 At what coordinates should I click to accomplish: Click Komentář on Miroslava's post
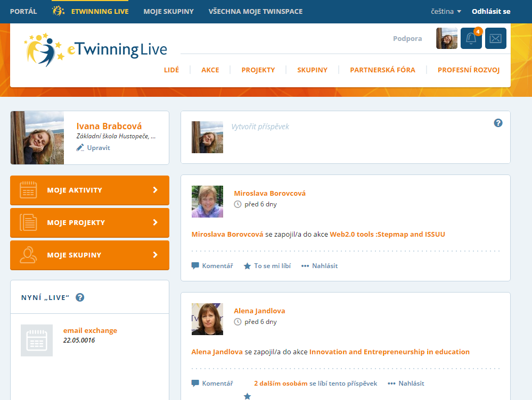click(x=217, y=266)
